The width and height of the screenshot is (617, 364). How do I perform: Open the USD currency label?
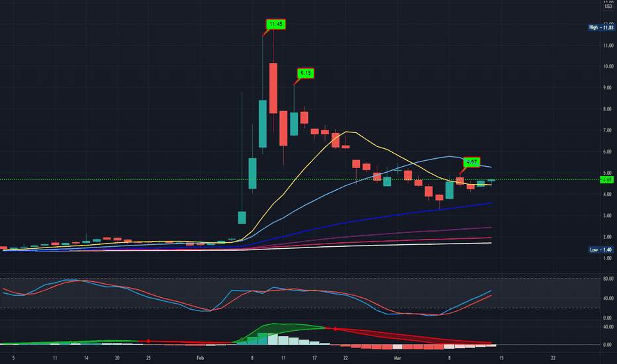click(608, 7)
